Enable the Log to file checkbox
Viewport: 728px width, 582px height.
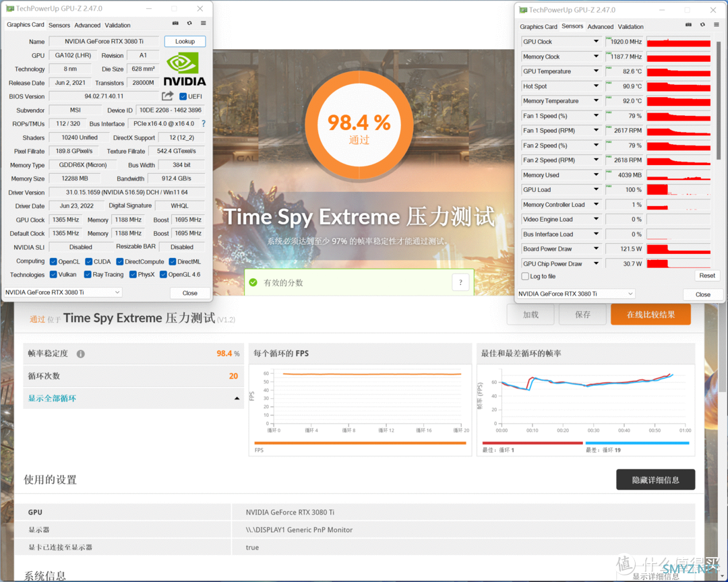(525, 276)
